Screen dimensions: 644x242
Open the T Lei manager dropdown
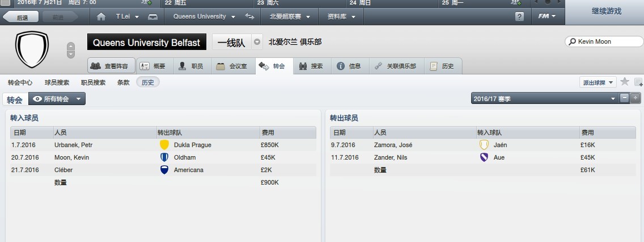point(128,17)
